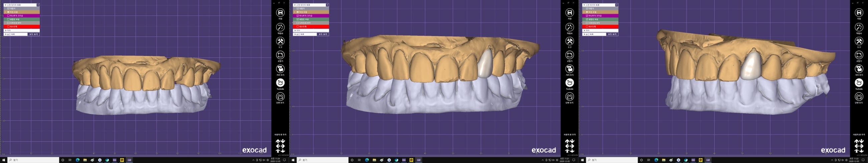The height and width of the screenshot is (163, 868).
Task: Open the Articulator icon in middle window
Action: [570, 55]
